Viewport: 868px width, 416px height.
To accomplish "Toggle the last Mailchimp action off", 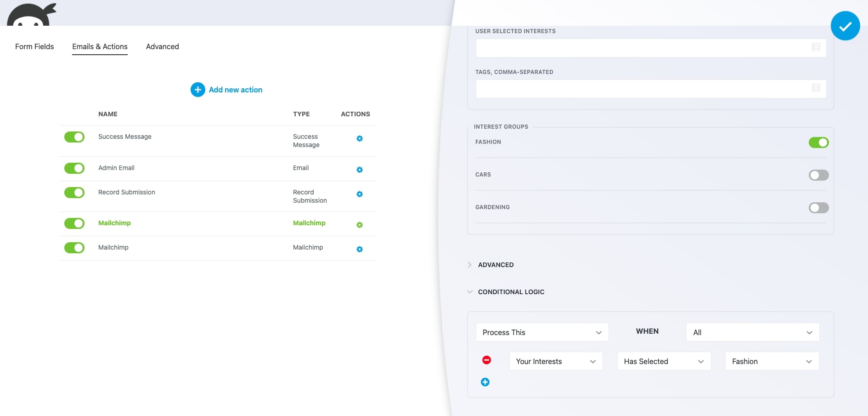I will [x=74, y=248].
